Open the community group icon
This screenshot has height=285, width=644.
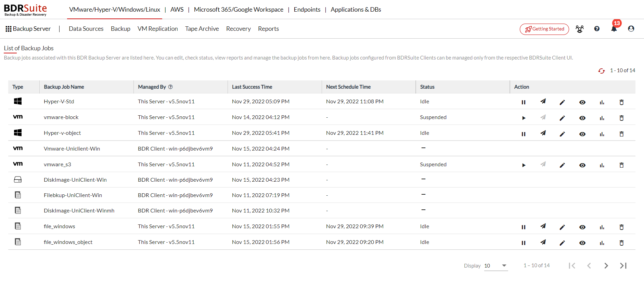click(579, 29)
